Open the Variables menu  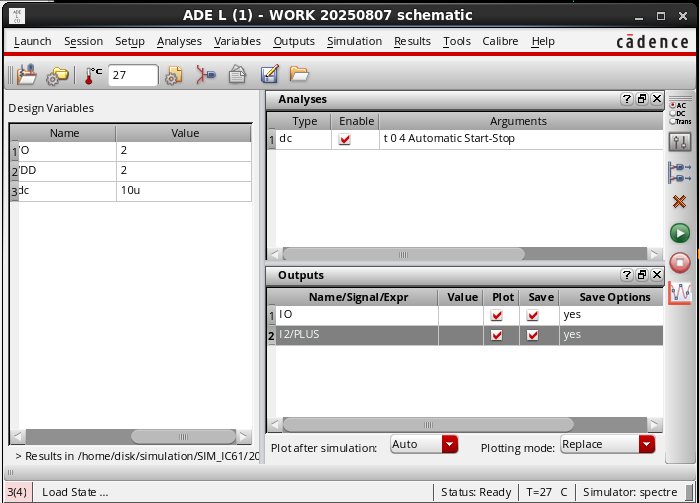pos(237,41)
